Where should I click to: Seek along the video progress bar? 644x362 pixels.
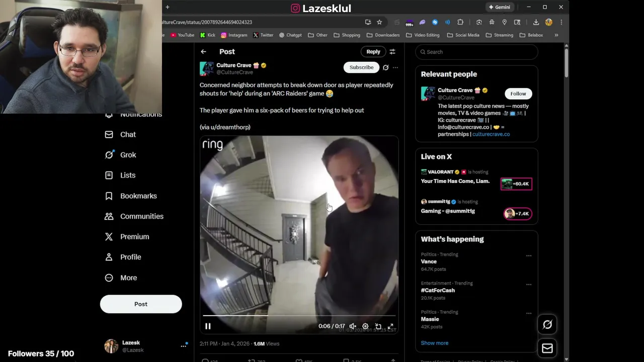[x=299, y=316]
